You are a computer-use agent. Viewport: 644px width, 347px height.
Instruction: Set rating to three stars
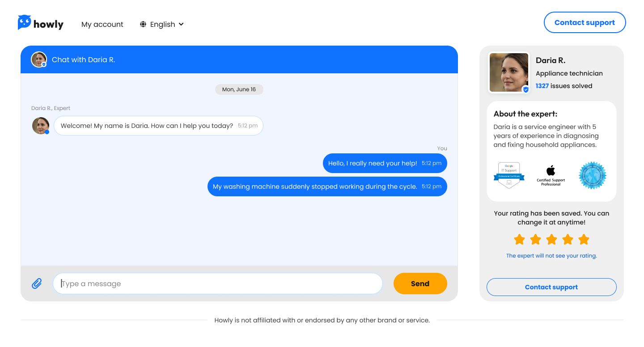[x=551, y=240]
